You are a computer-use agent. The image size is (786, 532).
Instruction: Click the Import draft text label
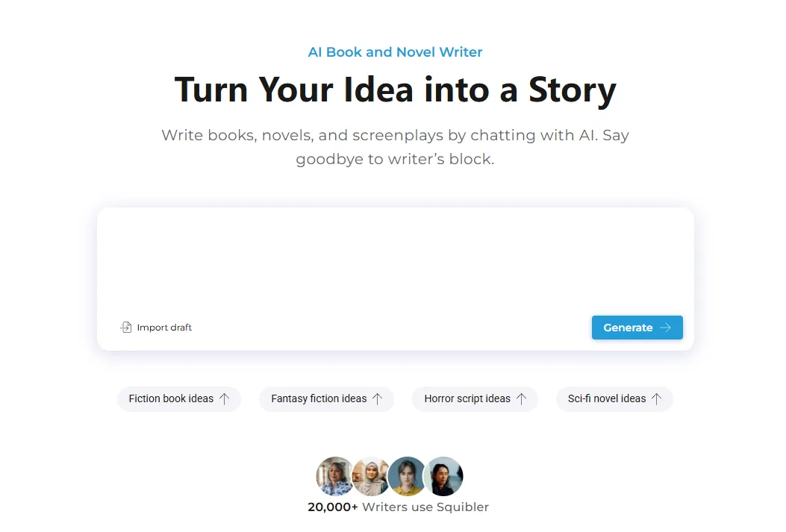pos(164,328)
